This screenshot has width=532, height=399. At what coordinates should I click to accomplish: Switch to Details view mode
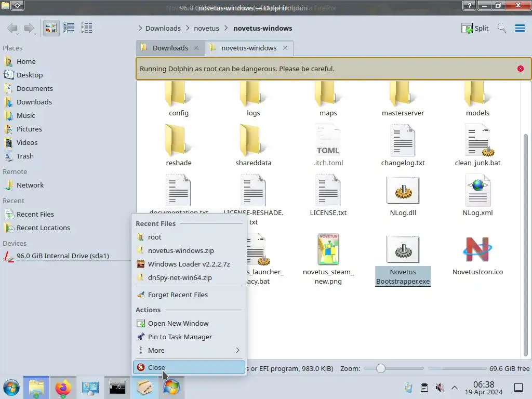pyautogui.click(x=87, y=28)
